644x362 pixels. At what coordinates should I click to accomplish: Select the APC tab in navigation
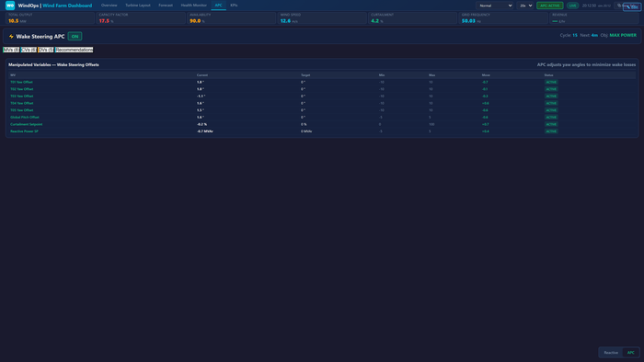pyautogui.click(x=219, y=6)
